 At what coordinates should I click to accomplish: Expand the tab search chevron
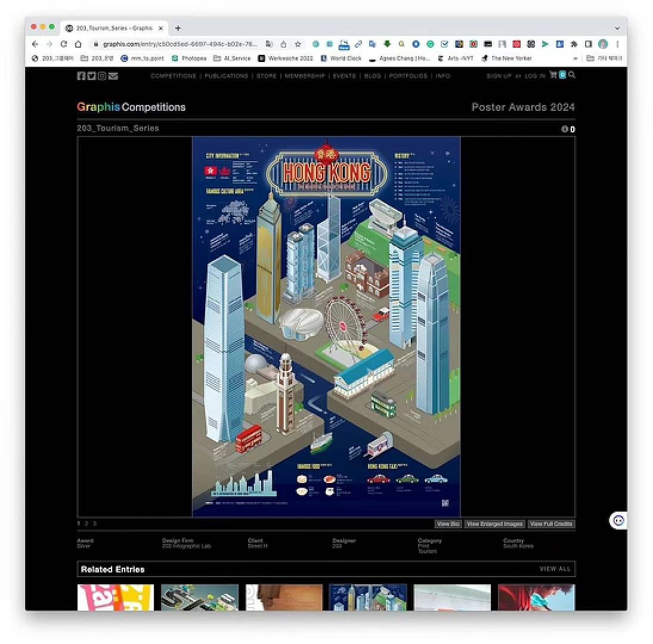point(617,28)
